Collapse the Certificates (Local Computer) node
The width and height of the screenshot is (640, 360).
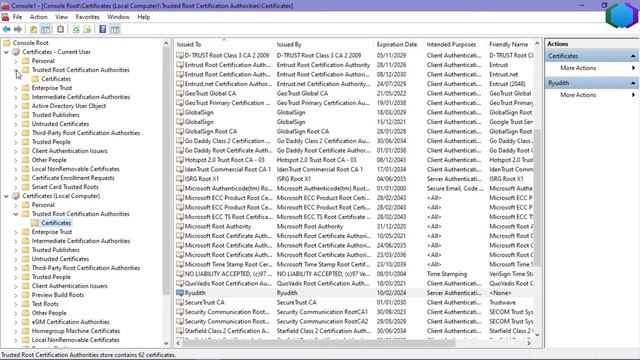pyautogui.click(x=6, y=196)
